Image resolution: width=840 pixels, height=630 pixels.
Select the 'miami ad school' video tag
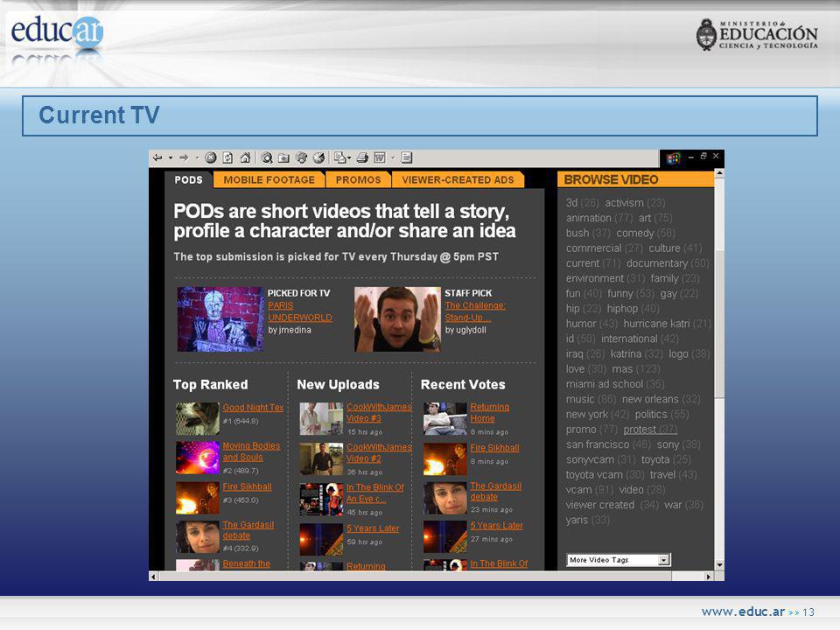605,383
